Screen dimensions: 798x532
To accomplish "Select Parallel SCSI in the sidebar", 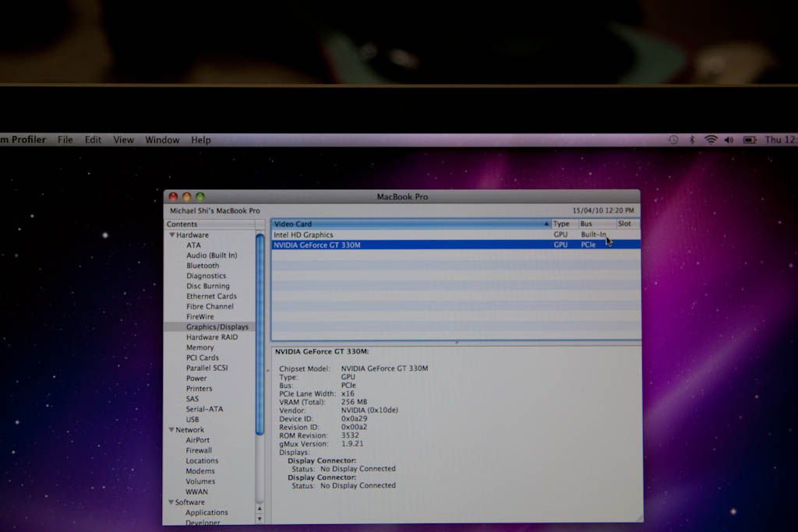I will (207, 368).
